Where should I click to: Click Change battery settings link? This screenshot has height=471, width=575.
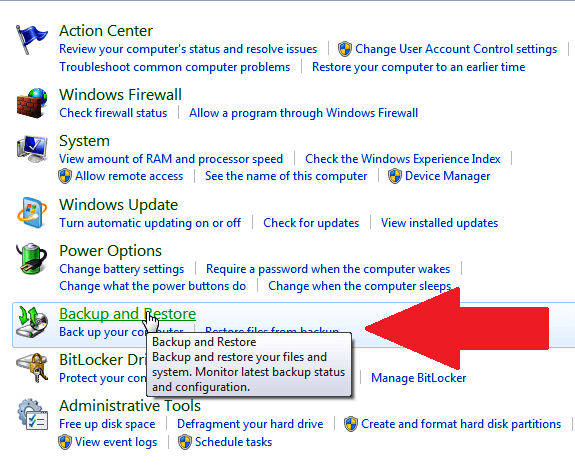121,269
